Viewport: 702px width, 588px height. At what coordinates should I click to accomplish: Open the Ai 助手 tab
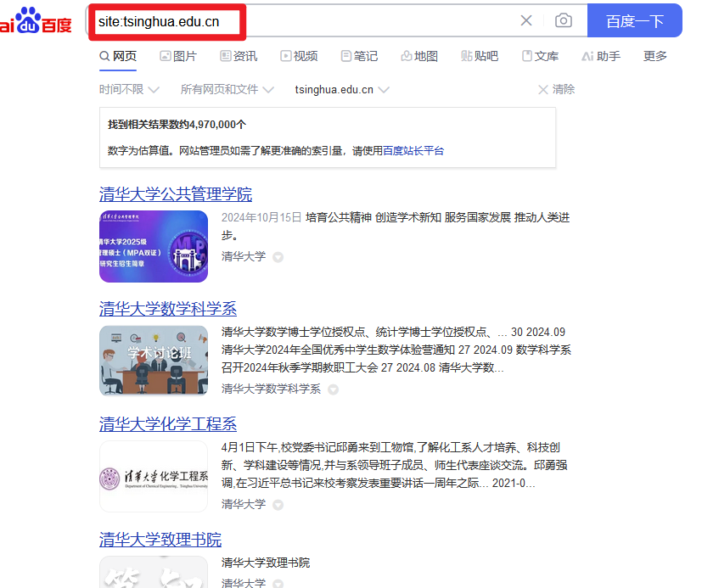coord(601,56)
